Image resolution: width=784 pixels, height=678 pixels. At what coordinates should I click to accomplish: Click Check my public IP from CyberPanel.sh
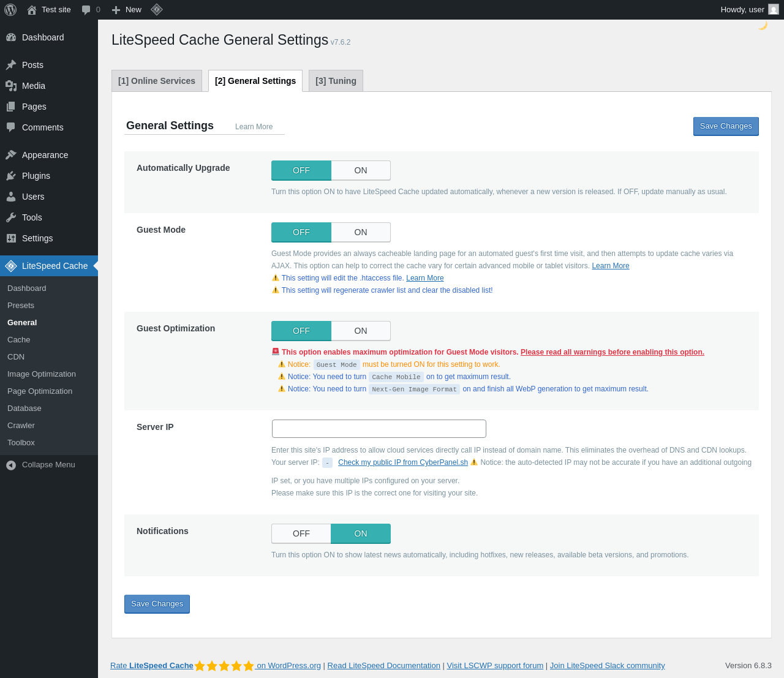pyautogui.click(x=403, y=462)
